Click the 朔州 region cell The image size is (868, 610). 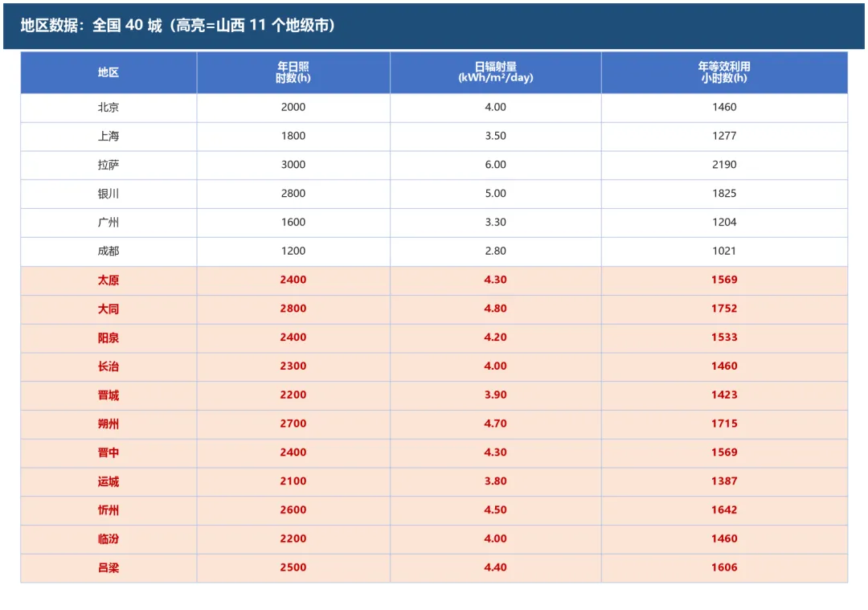click(108, 424)
